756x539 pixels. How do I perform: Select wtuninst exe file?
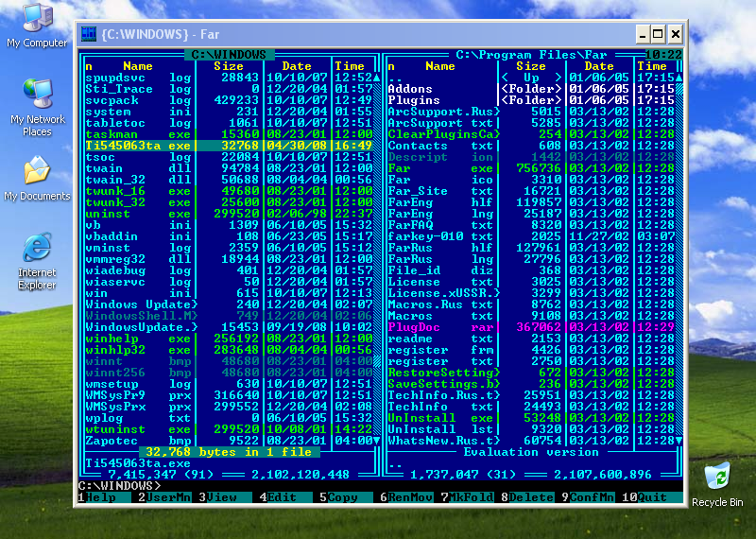229,429
